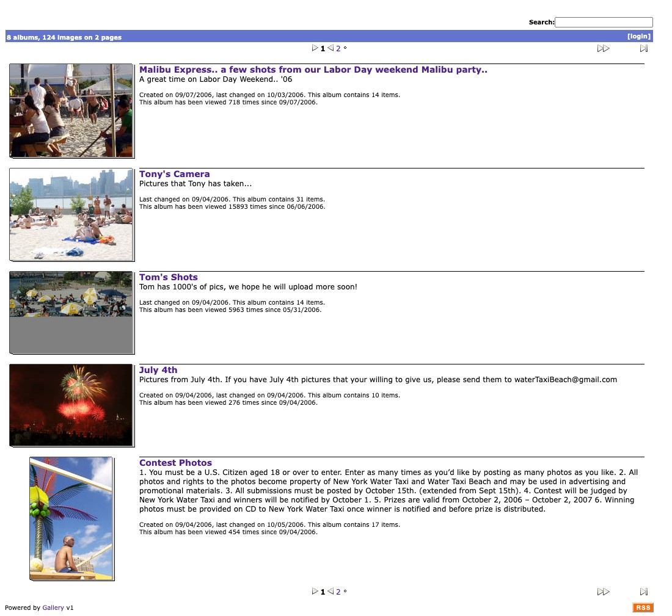Open the Contest Photos album link
Viewport: 672px width, 616px height.
pos(175,463)
